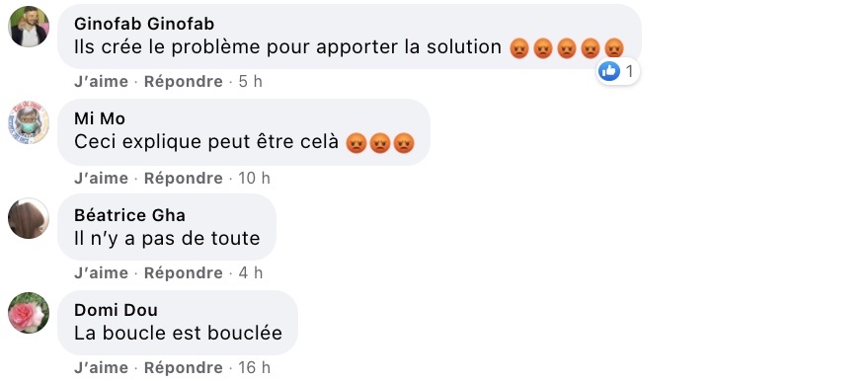This screenshot has width=868, height=381.
Task: Reply to Ginofab Ginofab's comment
Action: [184, 82]
